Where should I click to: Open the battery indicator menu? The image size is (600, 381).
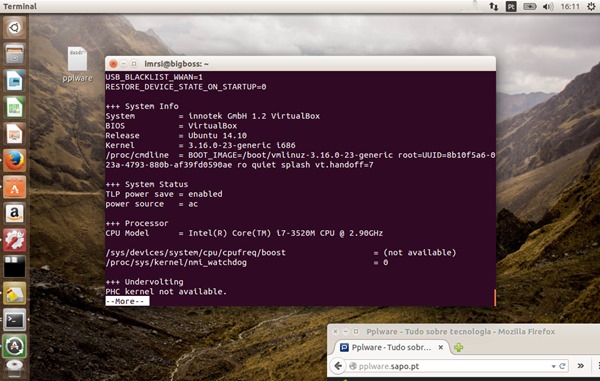coord(530,7)
